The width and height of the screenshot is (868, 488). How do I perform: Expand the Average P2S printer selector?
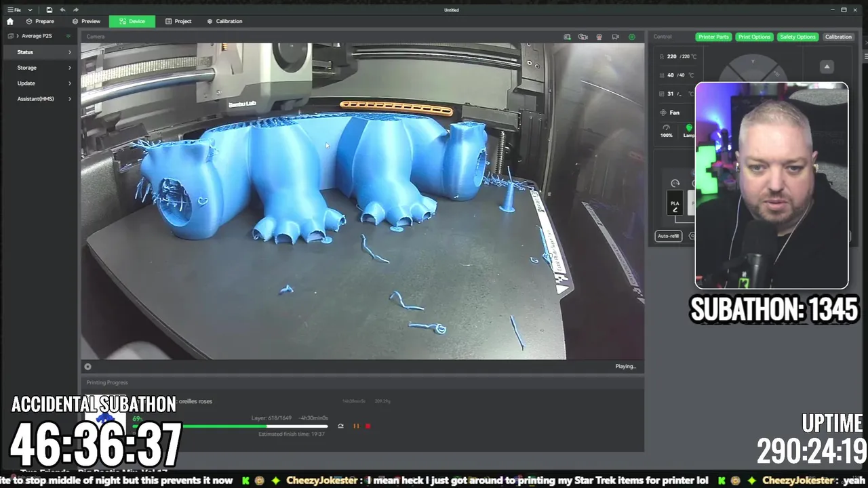pos(36,36)
